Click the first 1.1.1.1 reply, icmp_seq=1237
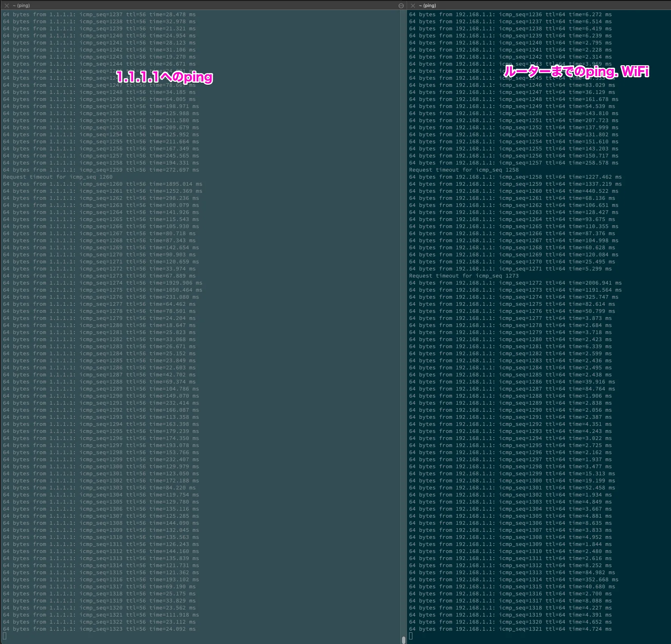 tap(99, 15)
